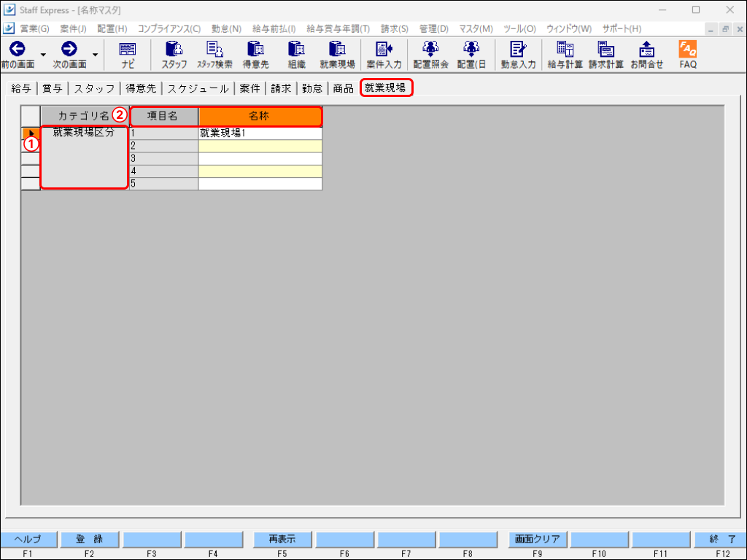
Task: Open the サポート(H) menu
Action: point(622,29)
